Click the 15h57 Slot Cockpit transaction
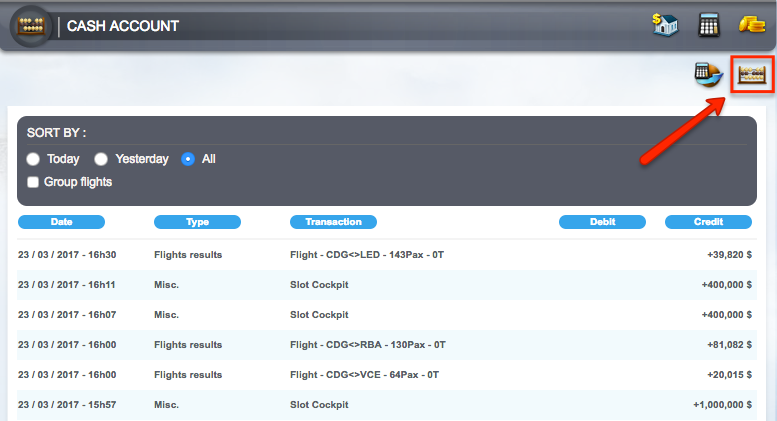The image size is (777, 421). click(x=319, y=405)
